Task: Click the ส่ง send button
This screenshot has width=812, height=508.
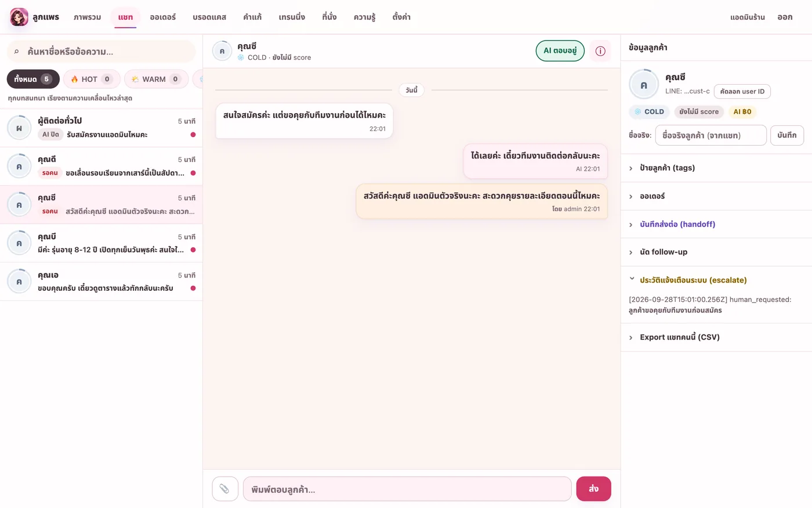Action: (593, 489)
